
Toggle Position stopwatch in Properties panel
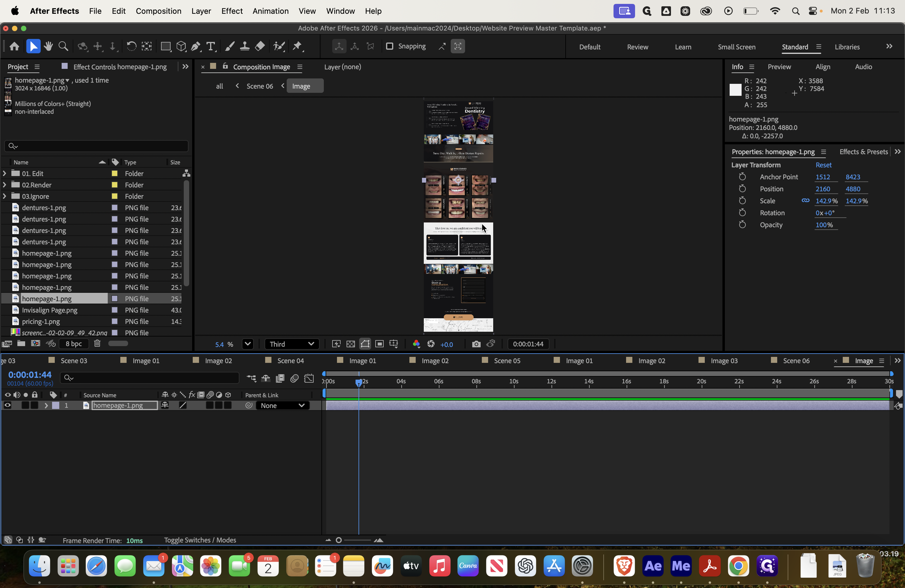[742, 189]
